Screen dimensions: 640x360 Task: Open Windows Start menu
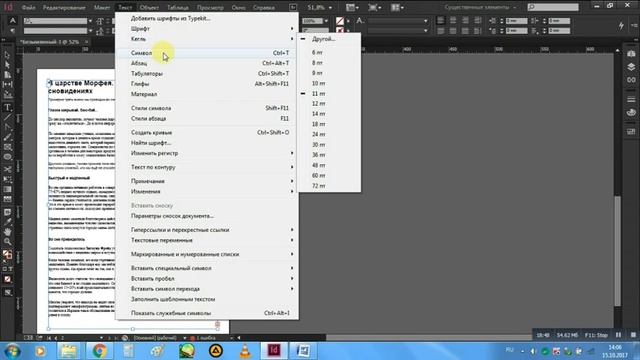point(12,351)
